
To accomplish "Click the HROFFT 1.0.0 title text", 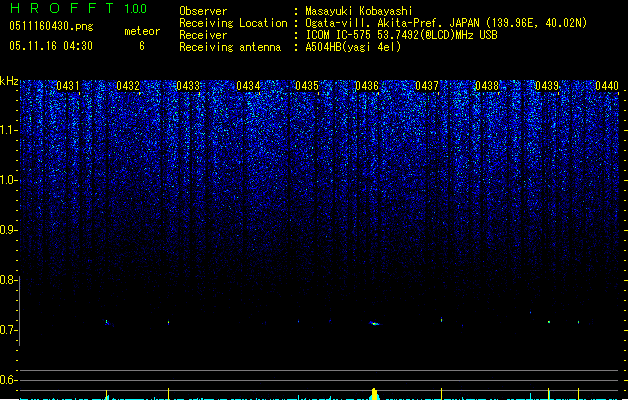I will click(79, 8).
